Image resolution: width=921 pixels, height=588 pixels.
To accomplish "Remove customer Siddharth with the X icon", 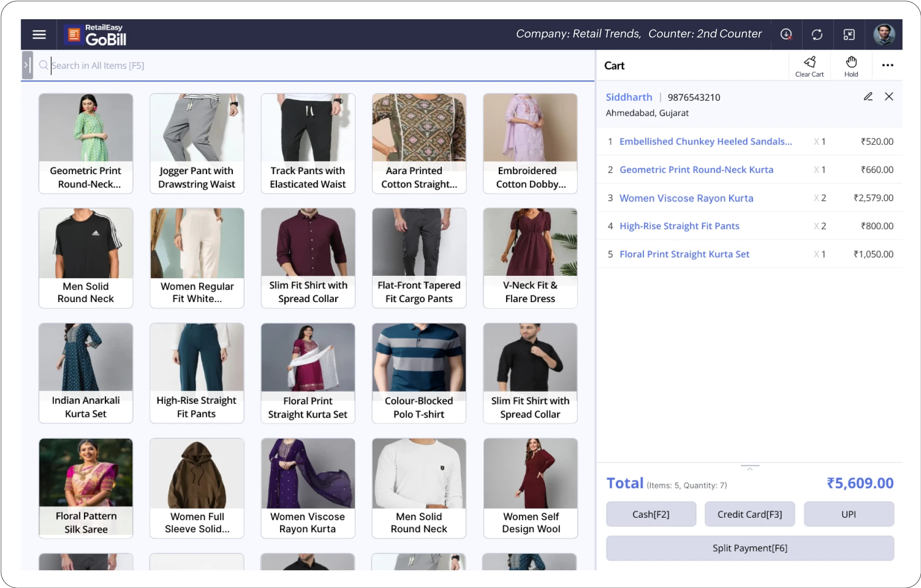I will click(x=890, y=97).
